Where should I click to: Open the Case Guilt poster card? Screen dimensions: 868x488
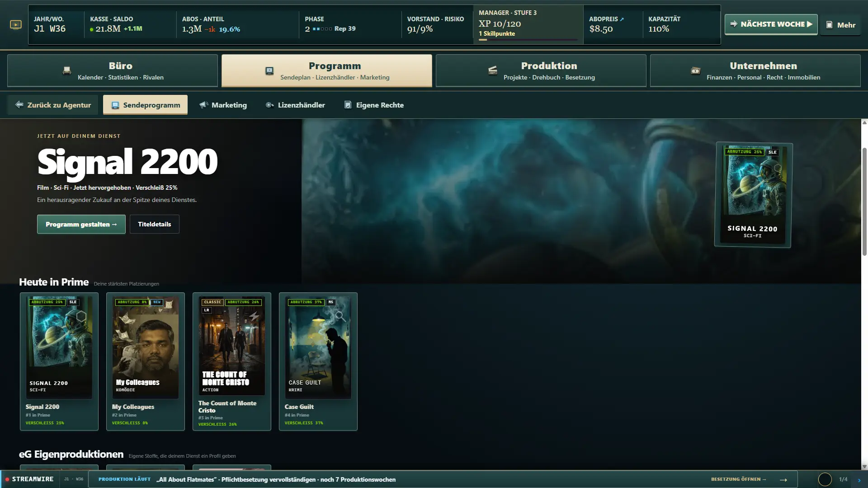[x=318, y=361]
